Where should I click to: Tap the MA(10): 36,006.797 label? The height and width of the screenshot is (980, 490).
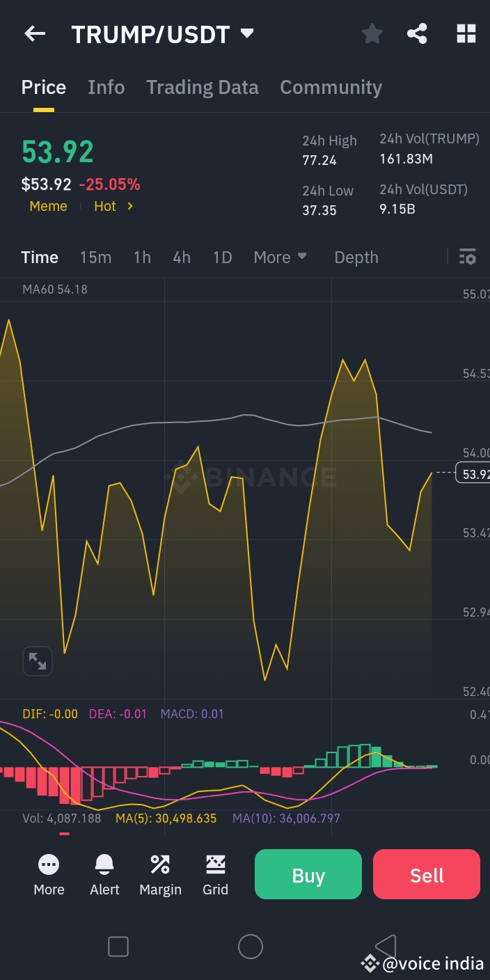(287, 819)
